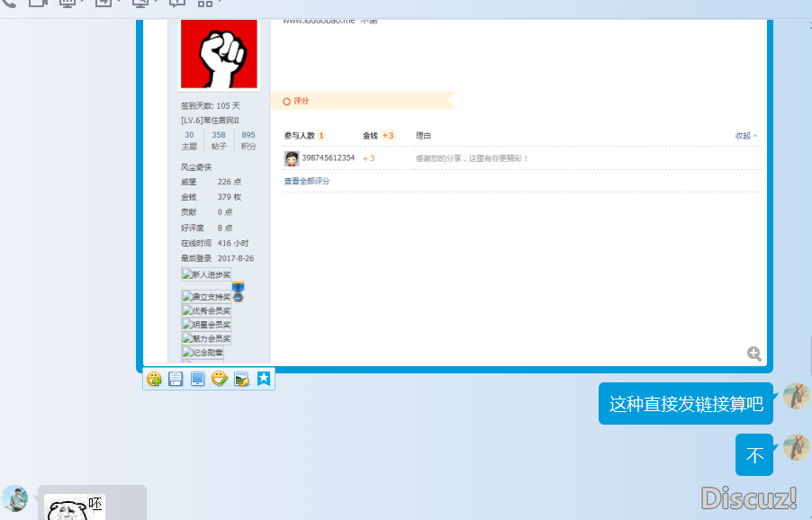Click the 纪念勋章 badge
This screenshot has width=812, height=520.
pyautogui.click(x=203, y=353)
